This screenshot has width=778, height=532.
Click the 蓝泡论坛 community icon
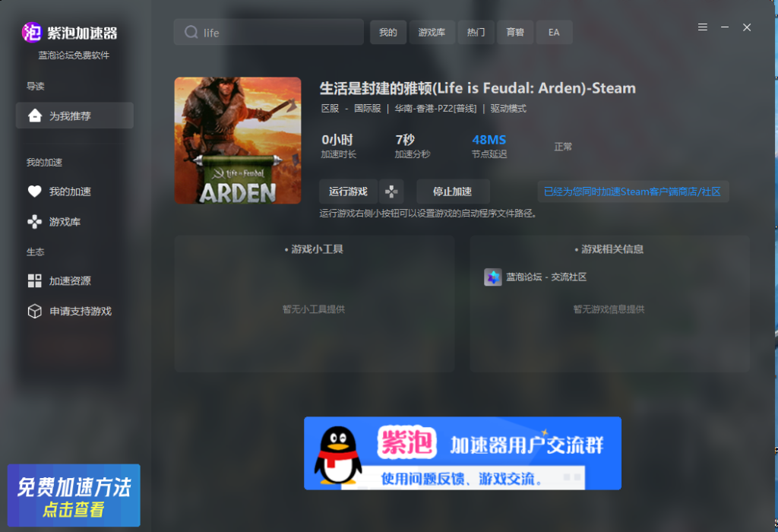[492, 277]
